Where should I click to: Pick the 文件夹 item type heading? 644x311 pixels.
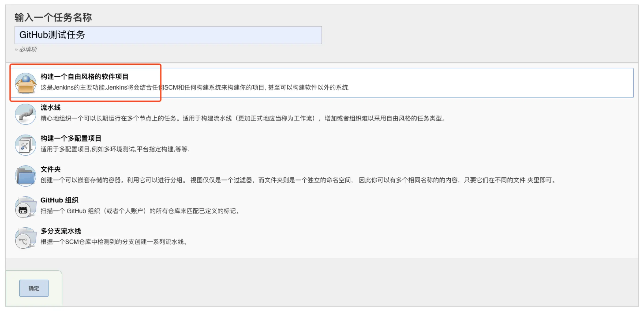[51, 169]
